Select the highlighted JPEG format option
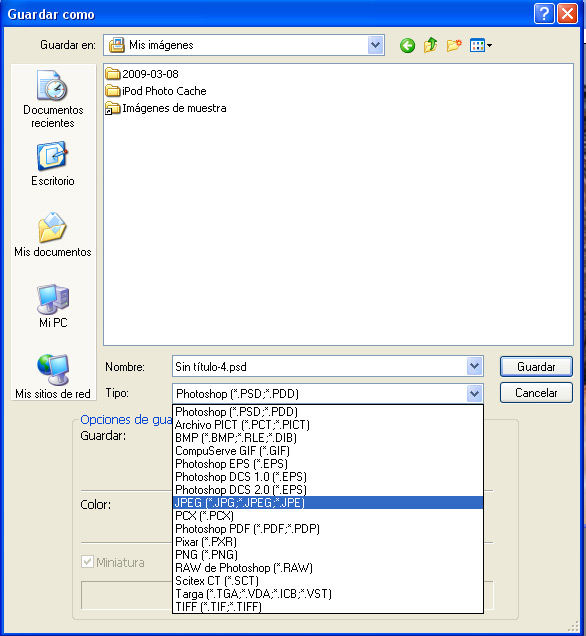 pyautogui.click(x=328, y=503)
